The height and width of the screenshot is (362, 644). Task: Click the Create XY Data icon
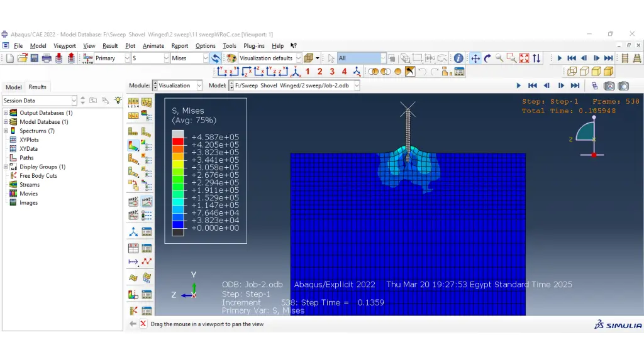click(x=133, y=248)
